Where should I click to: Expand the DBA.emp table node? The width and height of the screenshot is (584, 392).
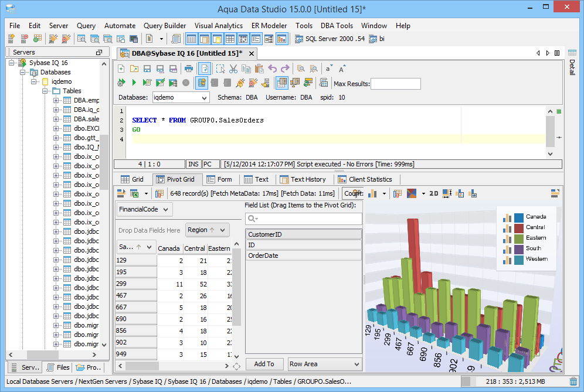point(56,100)
